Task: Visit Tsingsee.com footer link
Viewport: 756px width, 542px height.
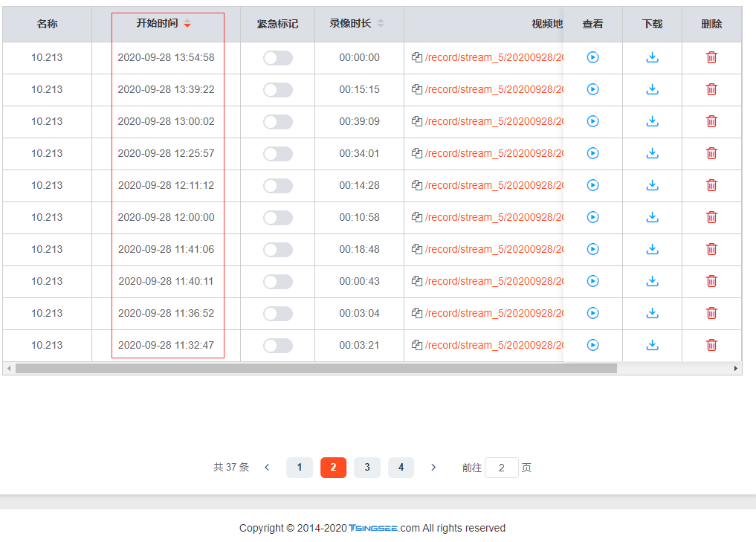Action: coord(384,528)
